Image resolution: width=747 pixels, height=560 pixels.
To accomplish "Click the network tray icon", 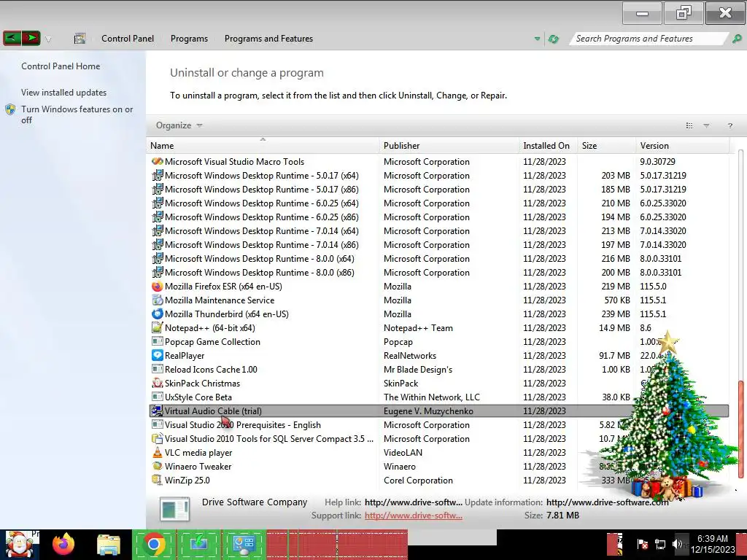I will pos(659,544).
